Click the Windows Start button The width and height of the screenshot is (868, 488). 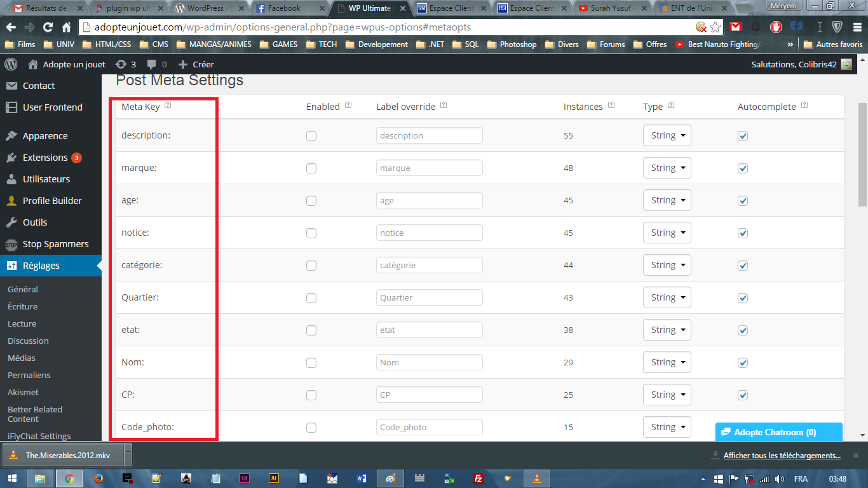(13, 478)
